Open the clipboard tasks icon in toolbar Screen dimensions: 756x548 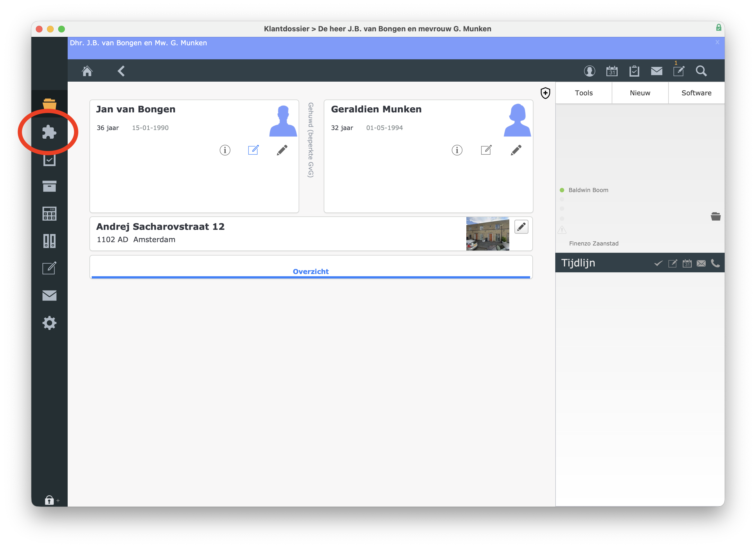coord(634,71)
